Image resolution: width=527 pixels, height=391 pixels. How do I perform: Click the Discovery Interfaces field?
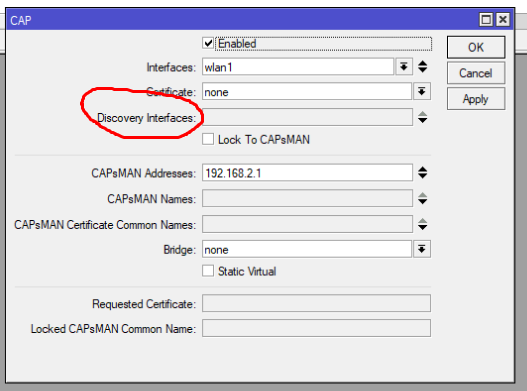pyautogui.click(x=307, y=117)
